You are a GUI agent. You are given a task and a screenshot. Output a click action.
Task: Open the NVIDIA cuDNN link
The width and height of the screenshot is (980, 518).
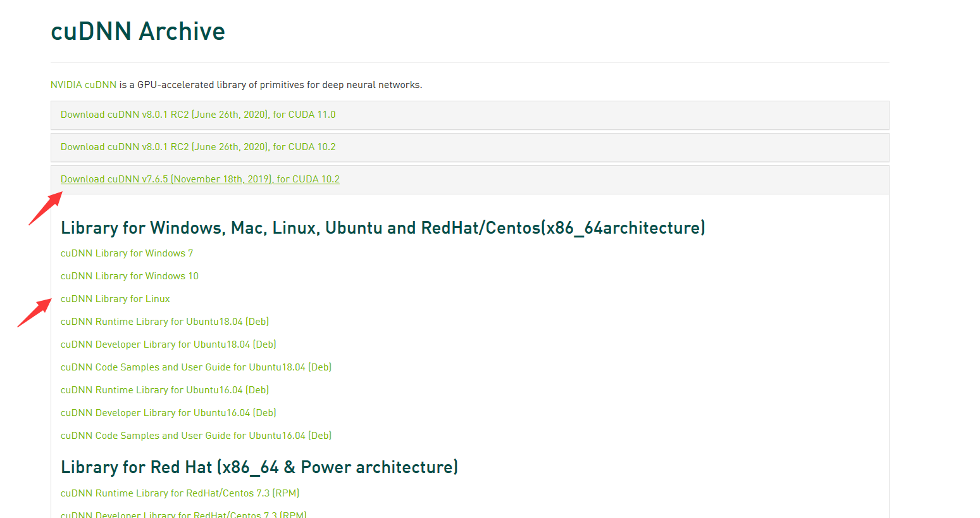coord(84,85)
